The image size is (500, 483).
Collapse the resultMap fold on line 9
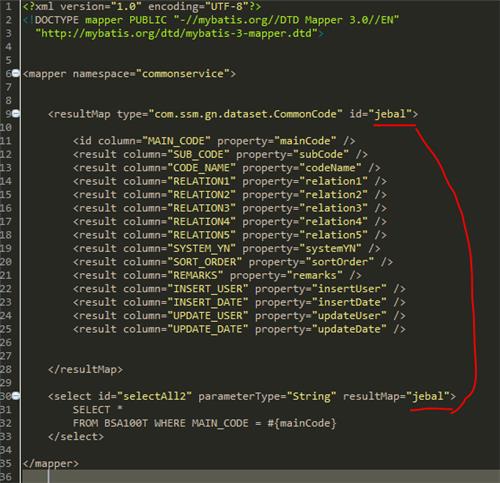click(16, 114)
